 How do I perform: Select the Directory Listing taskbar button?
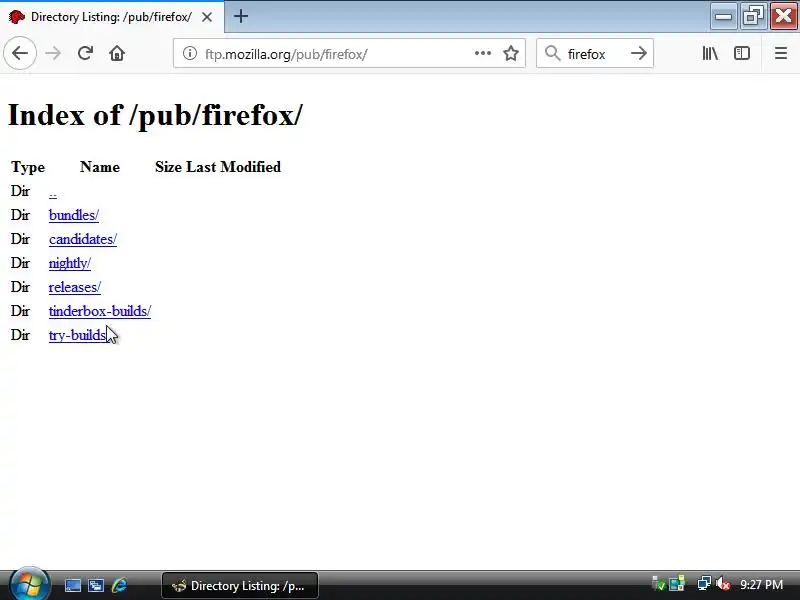pyautogui.click(x=239, y=585)
